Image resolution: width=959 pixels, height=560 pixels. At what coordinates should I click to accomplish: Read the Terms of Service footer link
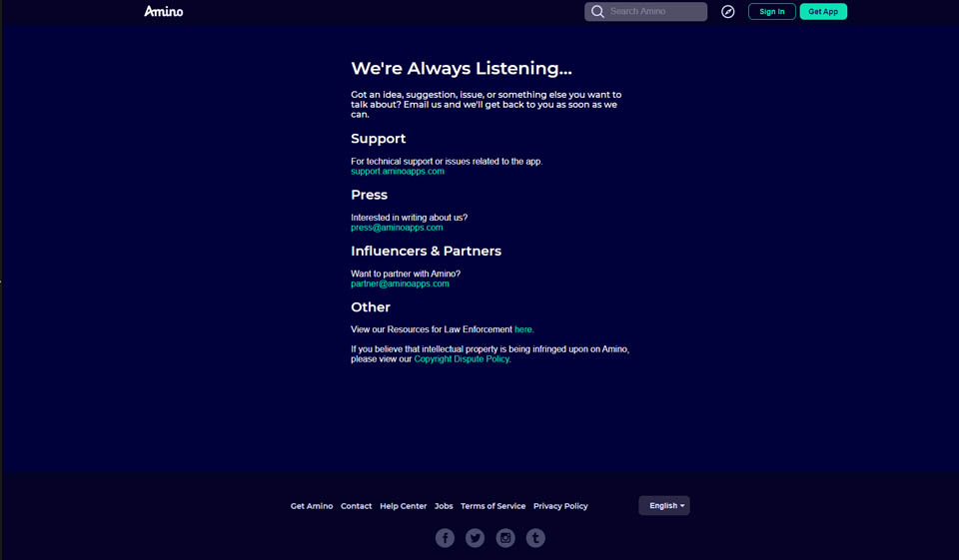pyautogui.click(x=492, y=506)
